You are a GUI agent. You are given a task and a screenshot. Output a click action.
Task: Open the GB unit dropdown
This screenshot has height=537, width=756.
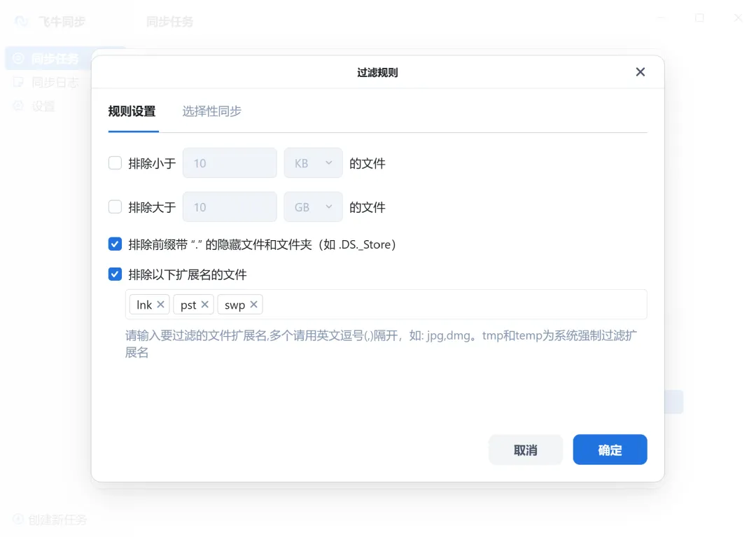point(313,207)
